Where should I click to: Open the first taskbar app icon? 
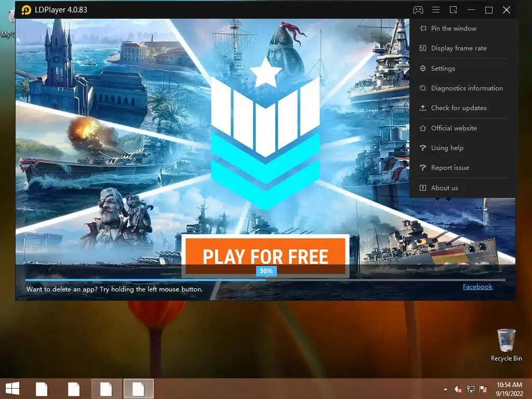tap(42, 389)
